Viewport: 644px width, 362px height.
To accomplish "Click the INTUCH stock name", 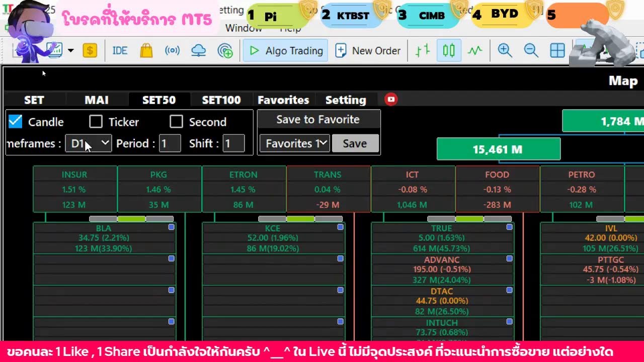I will pos(442,323).
